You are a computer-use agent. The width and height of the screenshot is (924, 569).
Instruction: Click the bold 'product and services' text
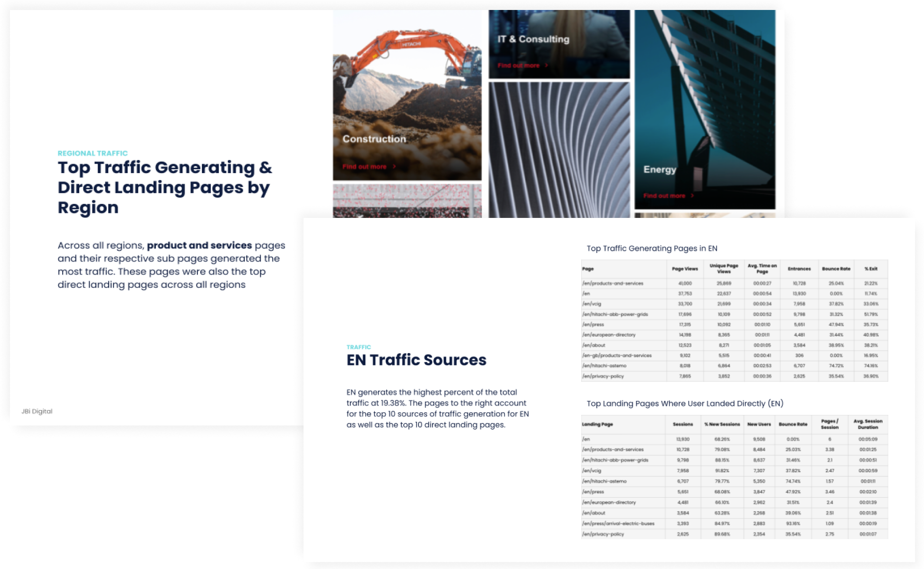click(199, 245)
